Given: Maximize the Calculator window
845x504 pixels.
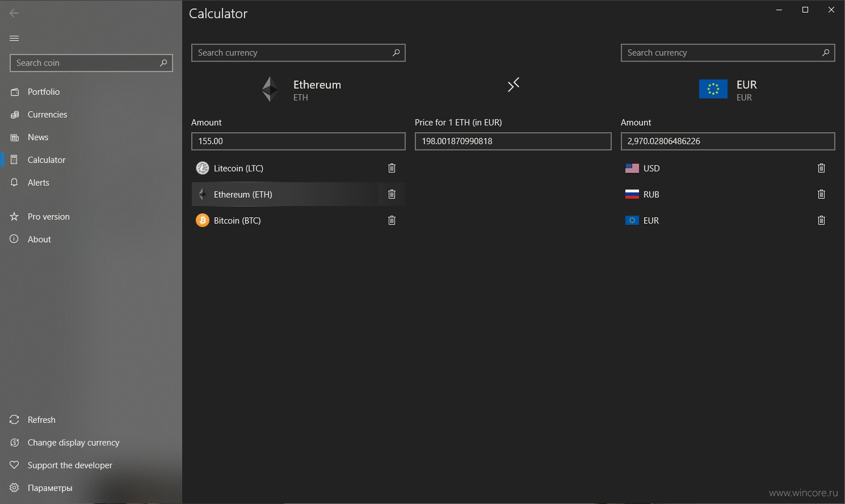Looking at the screenshot, I should click(x=805, y=10).
